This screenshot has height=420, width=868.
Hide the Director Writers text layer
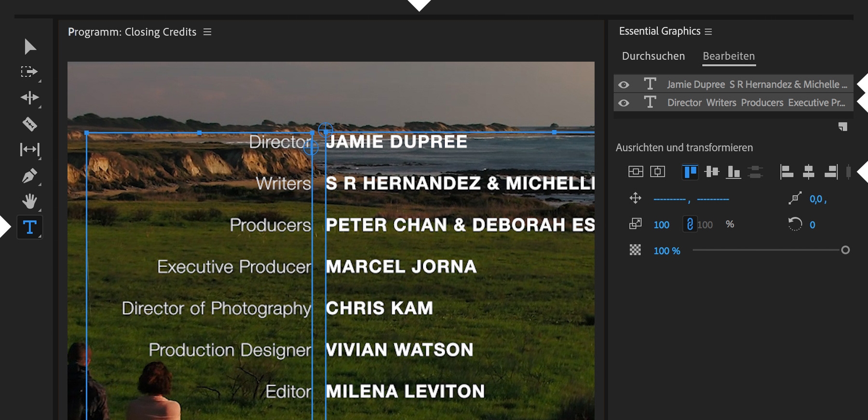coord(624,103)
